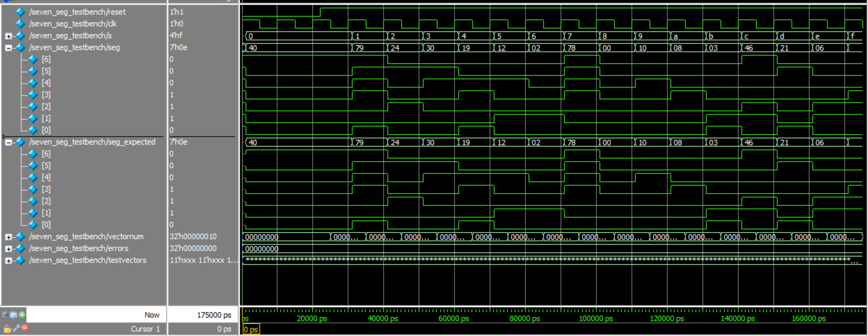Collapse the /seven_seg_testbench/seg signal bus
The height and width of the screenshot is (336, 868).
(x=8, y=48)
